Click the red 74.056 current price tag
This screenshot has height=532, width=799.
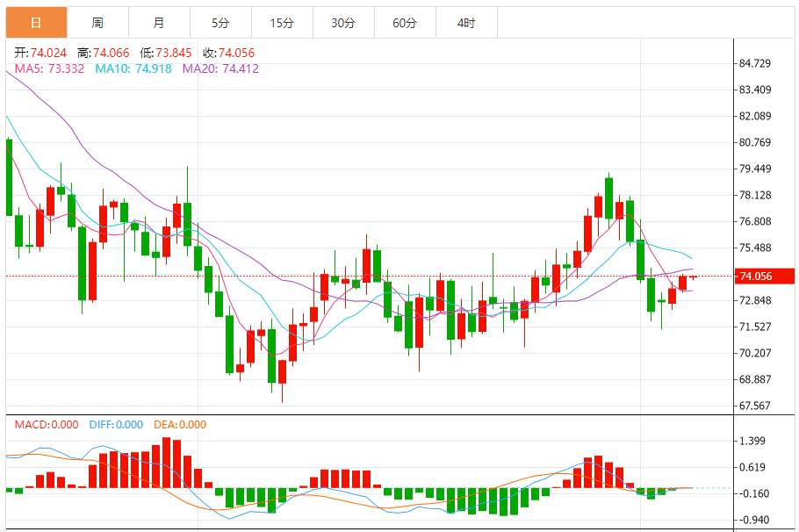point(764,277)
